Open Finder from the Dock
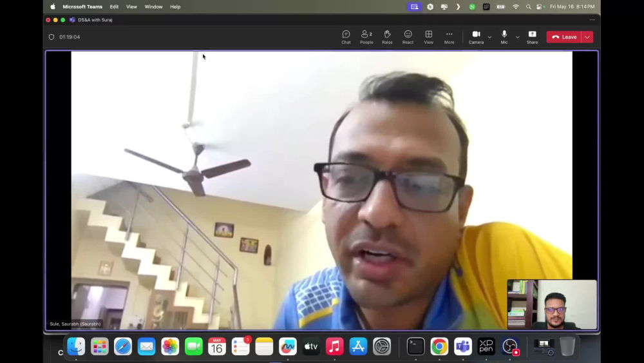The height and width of the screenshot is (363, 644). [76, 346]
